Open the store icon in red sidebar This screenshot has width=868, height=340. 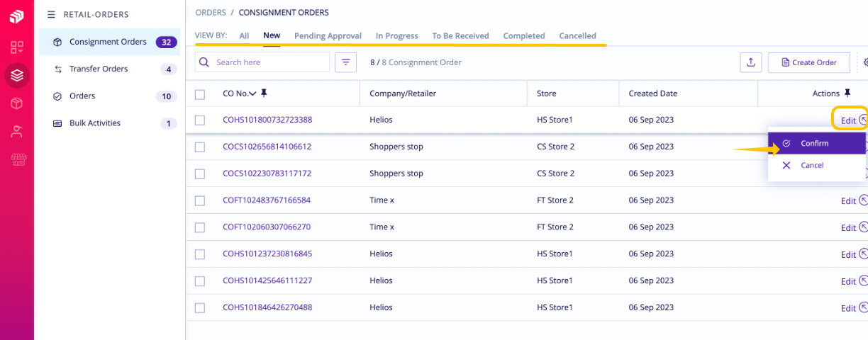tap(17, 159)
